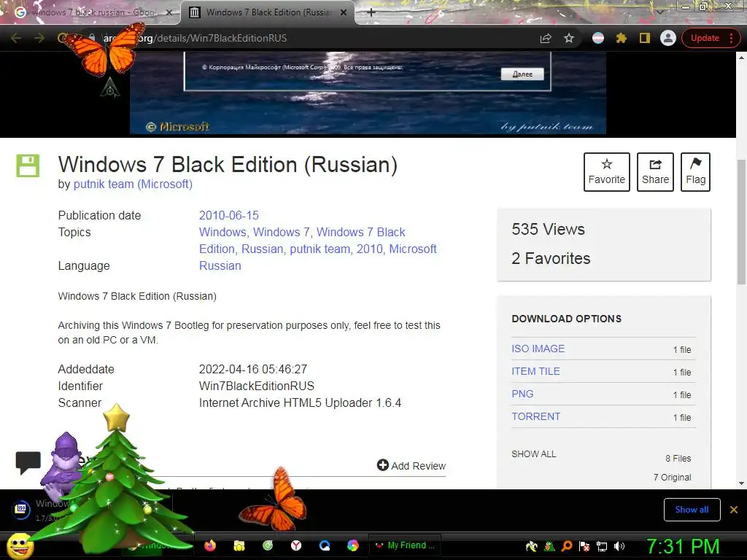Click the page vertical scrollbar thumb
The width and height of the screenshot is (747, 560).
(741, 222)
